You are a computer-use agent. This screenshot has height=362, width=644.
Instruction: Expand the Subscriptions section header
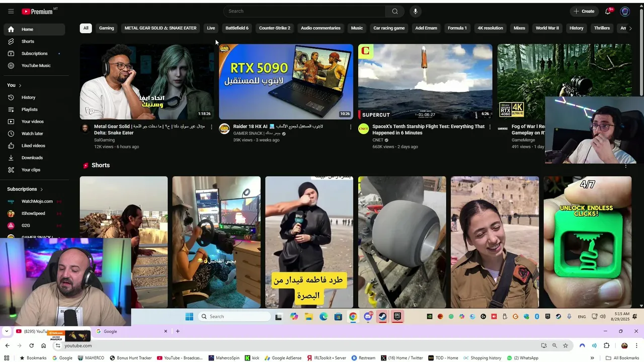(x=25, y=189)
